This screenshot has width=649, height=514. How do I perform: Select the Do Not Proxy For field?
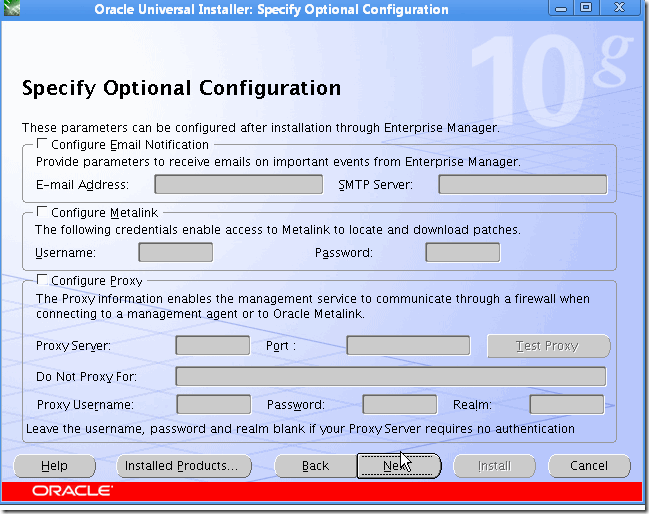pyautogui.click(x=391, y=376)
